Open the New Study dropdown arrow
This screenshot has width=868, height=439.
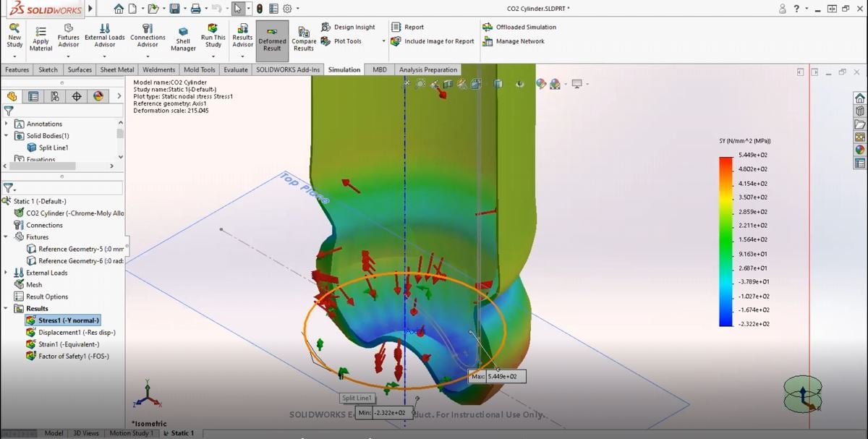click(x=14, y=56)
